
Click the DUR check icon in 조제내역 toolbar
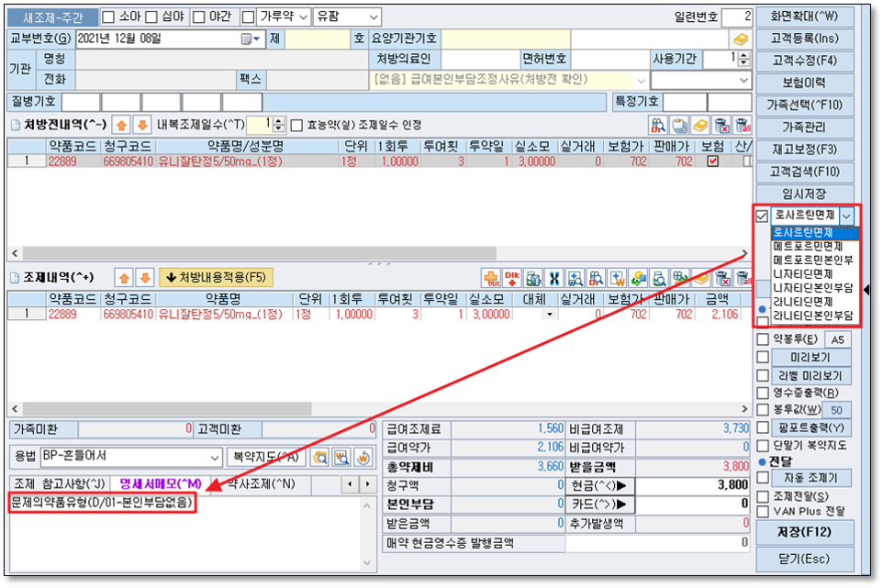[491, 277]
